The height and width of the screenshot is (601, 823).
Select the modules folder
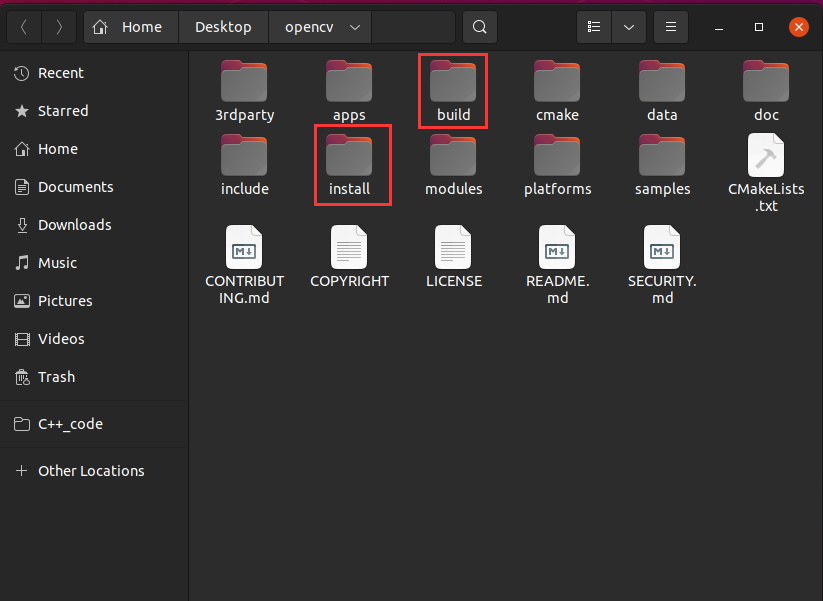click(x=453, y=166)
